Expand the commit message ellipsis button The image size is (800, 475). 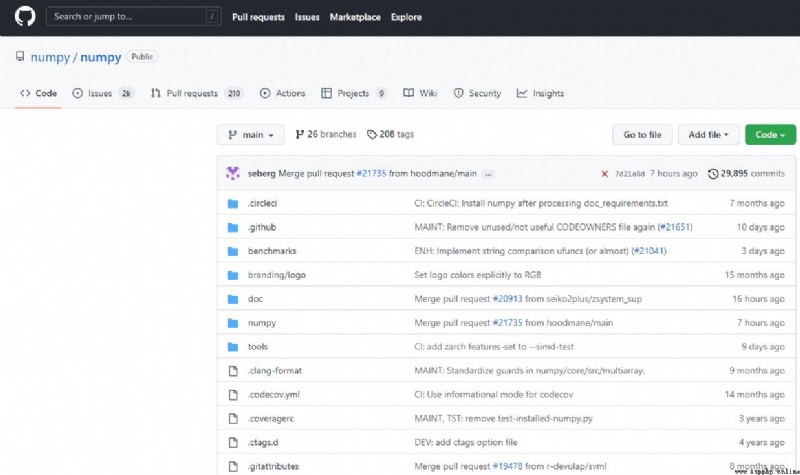coord(488,174)
